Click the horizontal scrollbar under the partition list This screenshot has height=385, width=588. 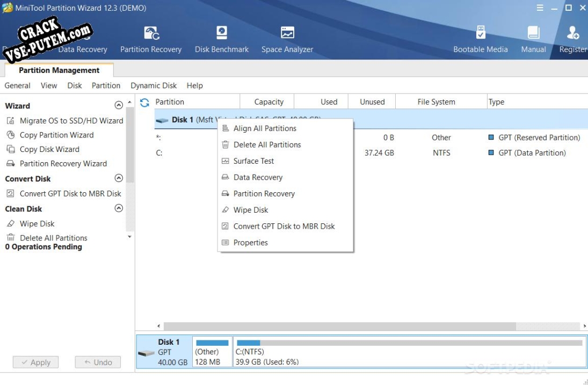pyautogui.click(x=339, y=326)
